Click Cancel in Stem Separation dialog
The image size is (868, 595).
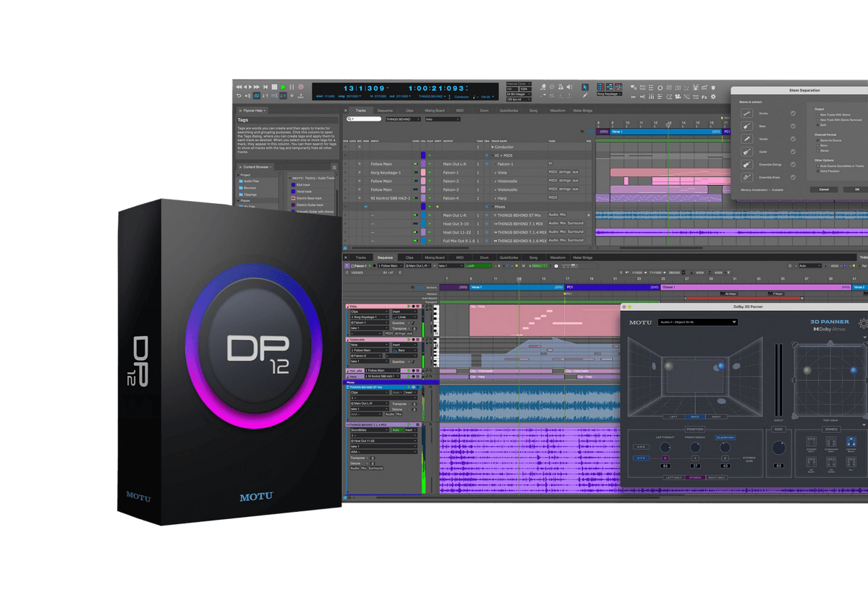coord(824,189)
